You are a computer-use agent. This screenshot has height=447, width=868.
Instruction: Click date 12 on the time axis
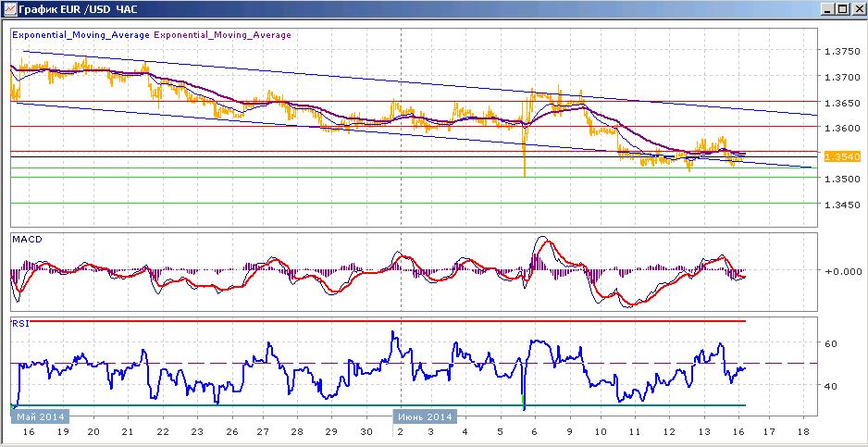coord(669,432)
